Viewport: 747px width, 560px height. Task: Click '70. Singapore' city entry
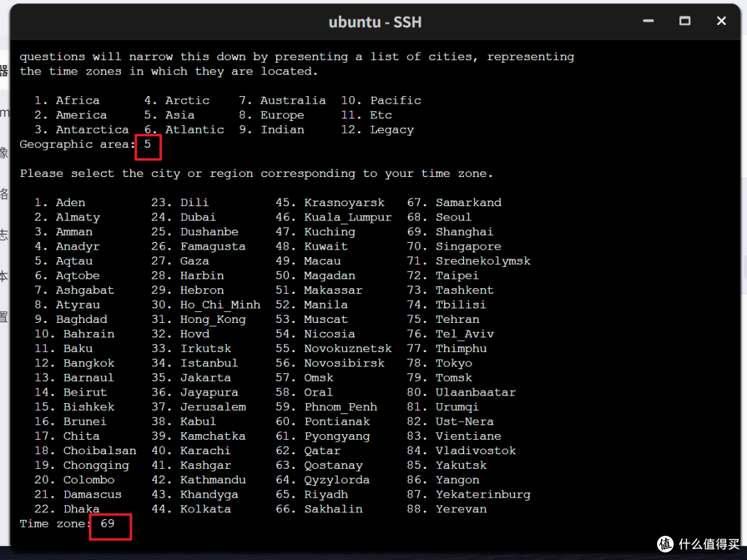coord(454,246)
